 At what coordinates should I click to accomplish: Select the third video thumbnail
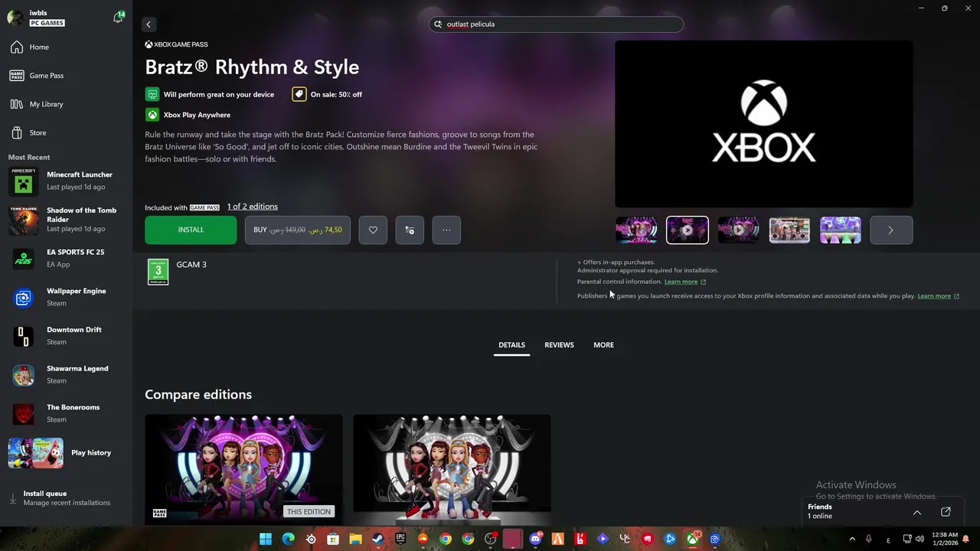point(738,230)
